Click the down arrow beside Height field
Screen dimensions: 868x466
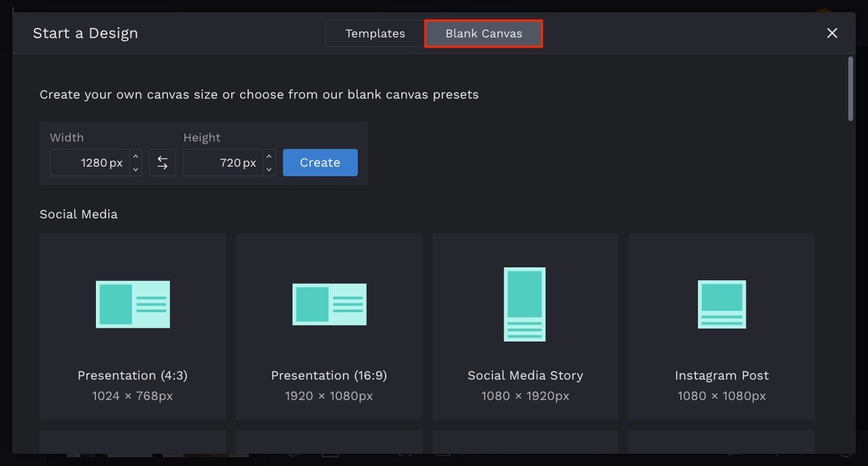[x=269, y=168]
